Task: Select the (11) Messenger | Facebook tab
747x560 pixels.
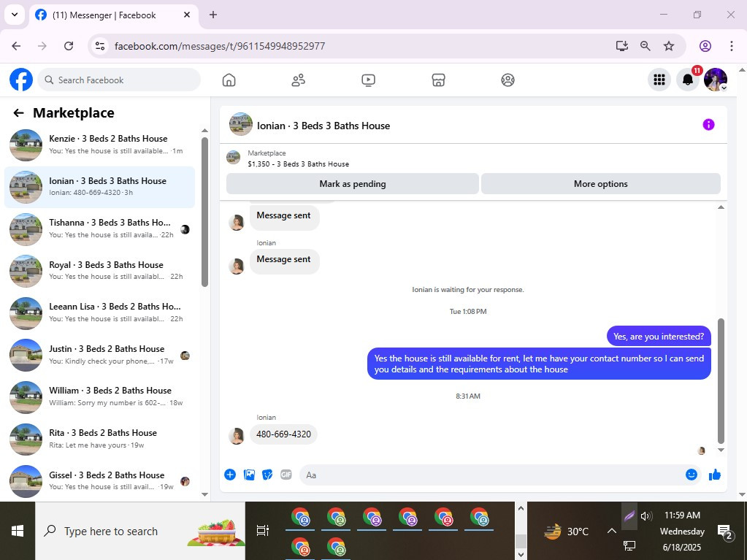Action: (114, 15)
